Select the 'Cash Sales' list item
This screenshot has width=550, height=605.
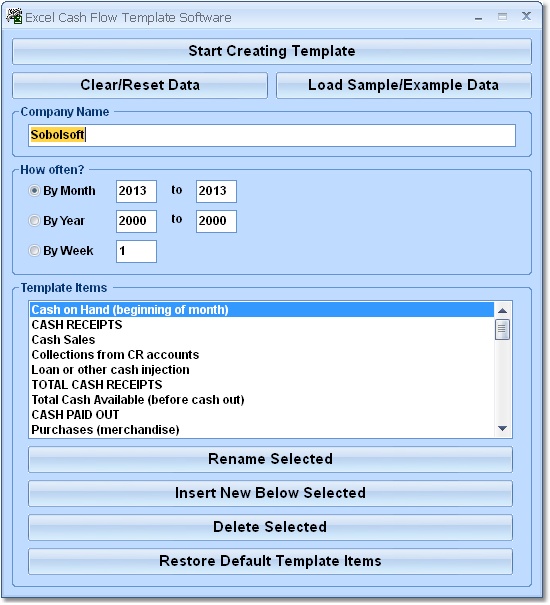[262, 340]
